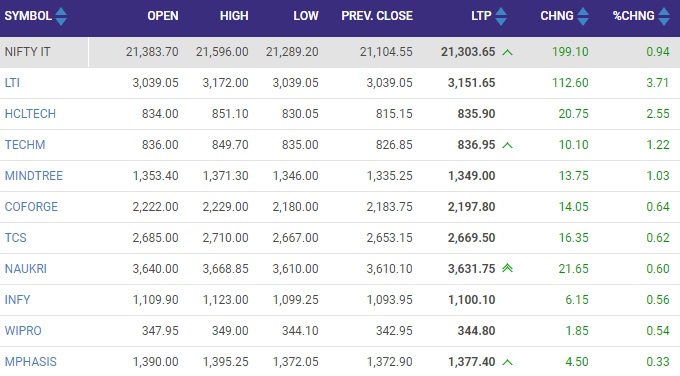
Task: Click double up arrow beside NAUKRI LTP
Action: click(507, 268)
